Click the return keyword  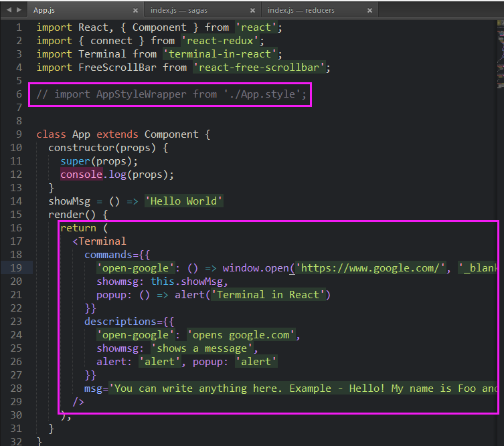pyautogui.click(x=78, y=228)
